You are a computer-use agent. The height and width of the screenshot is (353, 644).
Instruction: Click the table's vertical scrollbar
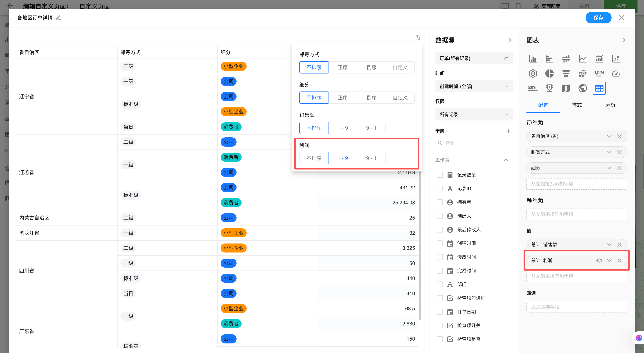pos(420,245)
